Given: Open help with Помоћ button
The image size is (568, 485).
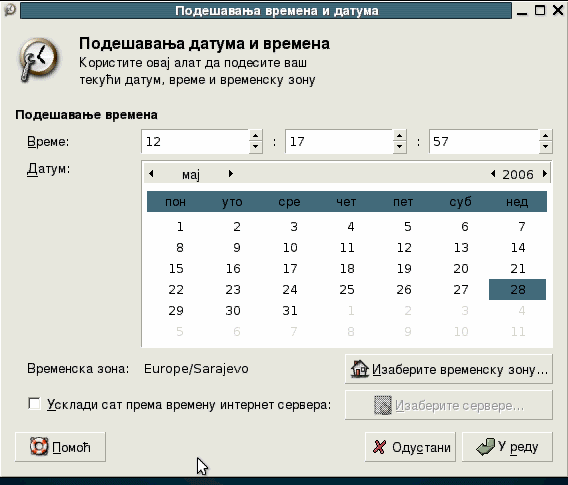Looking at the screenshot, I should click(x=60, y=447).
